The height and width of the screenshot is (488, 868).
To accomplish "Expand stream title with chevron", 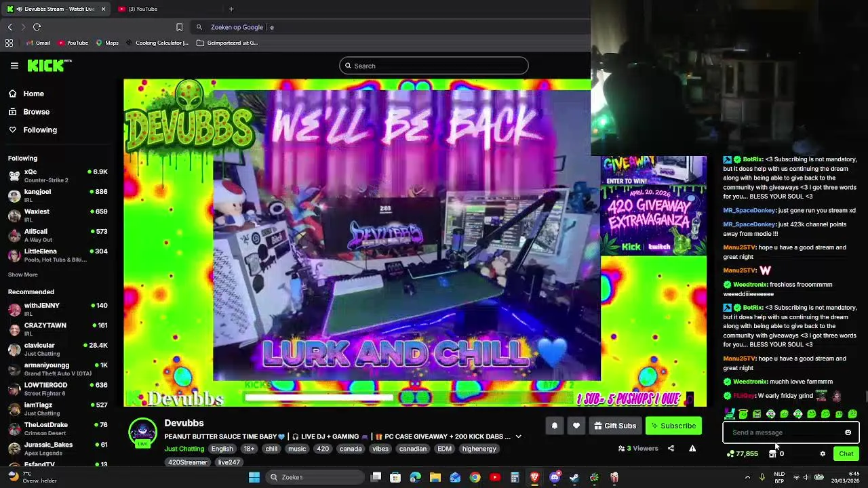I will (518, 436).
